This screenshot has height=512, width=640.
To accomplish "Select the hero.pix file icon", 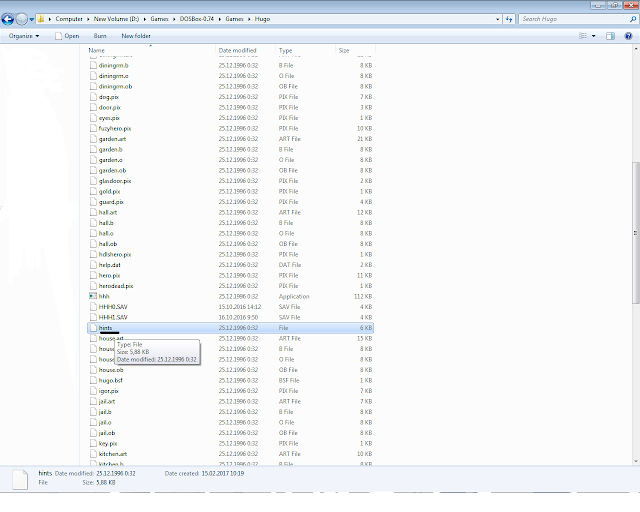I will tap(93, 275).
